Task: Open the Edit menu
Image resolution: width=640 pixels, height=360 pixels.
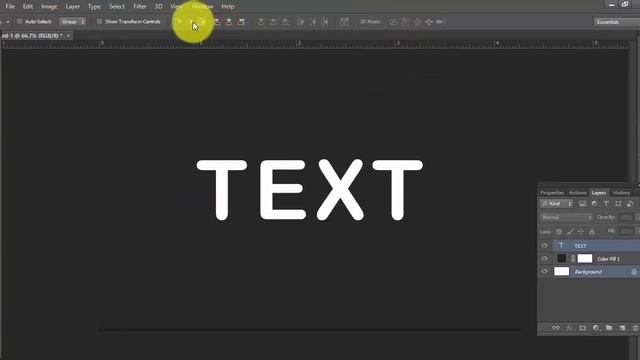Action: pos(28,7)
